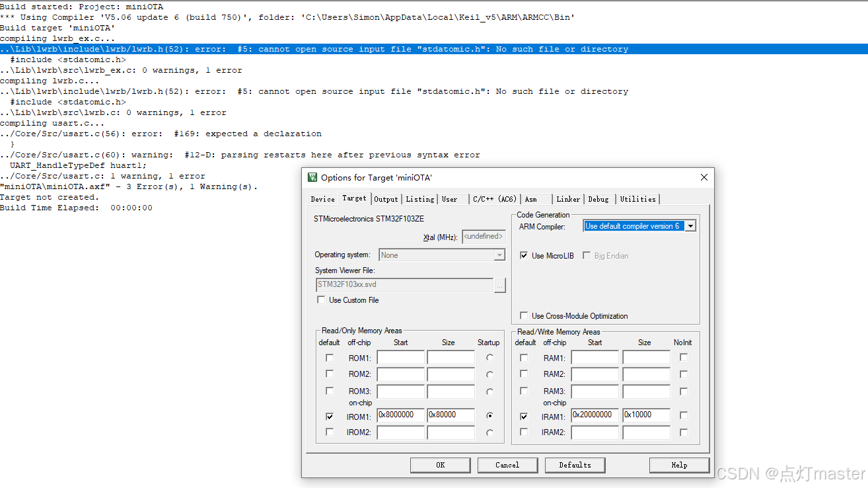868x488 pixels.
Task: Uncheck the IROM1 default checkbox
Action: [x=330, y=417]
